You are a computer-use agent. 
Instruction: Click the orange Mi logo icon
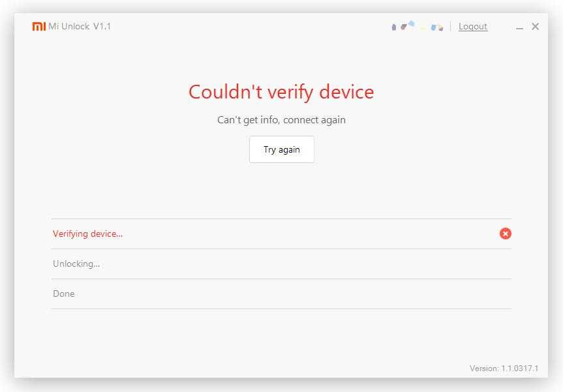click(x=38, y=27)
